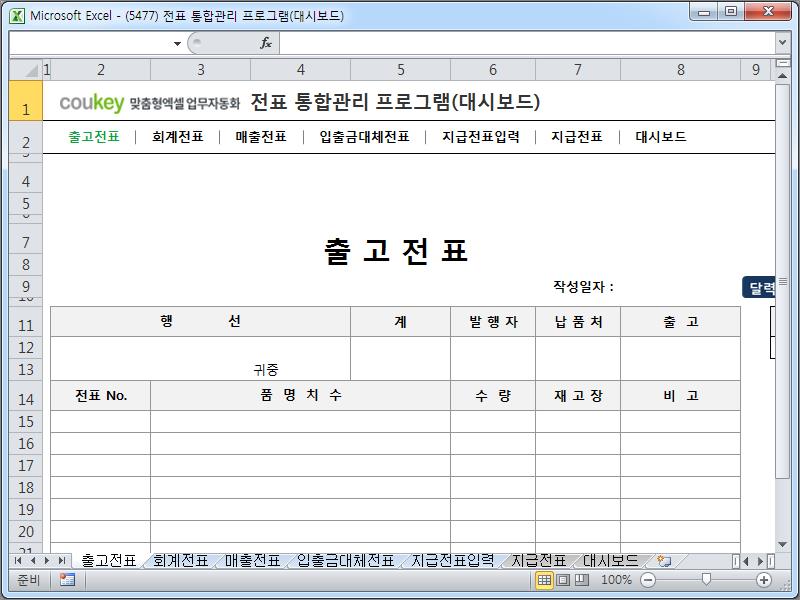
Task: Open the 입출금대체전표 navigation link
Action: [364, 137]
